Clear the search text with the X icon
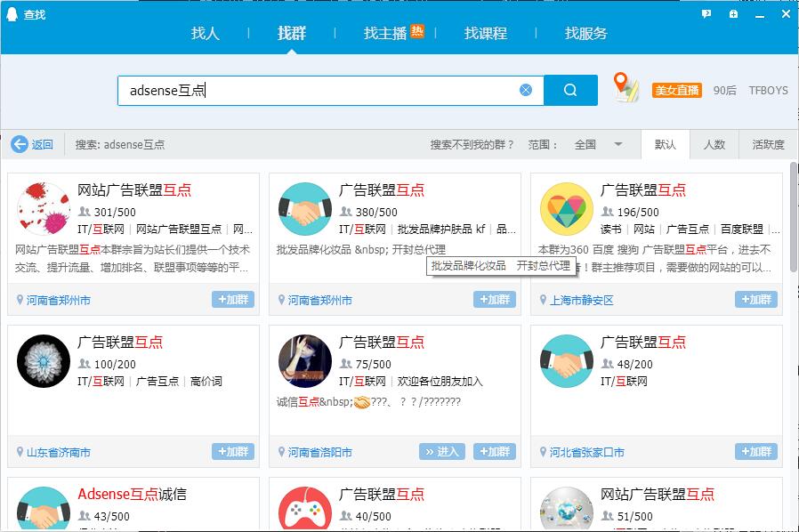 [x=525, y=90]
